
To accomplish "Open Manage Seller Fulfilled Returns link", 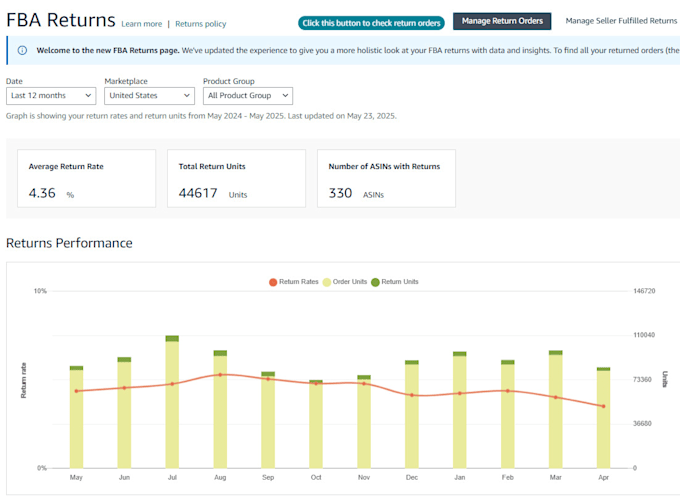I will coord(621,21).
